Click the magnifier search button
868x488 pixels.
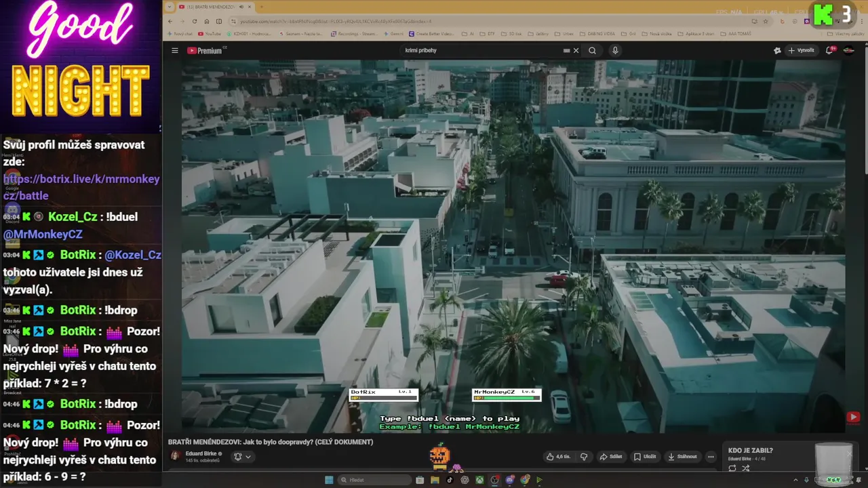tap(592, 50)
